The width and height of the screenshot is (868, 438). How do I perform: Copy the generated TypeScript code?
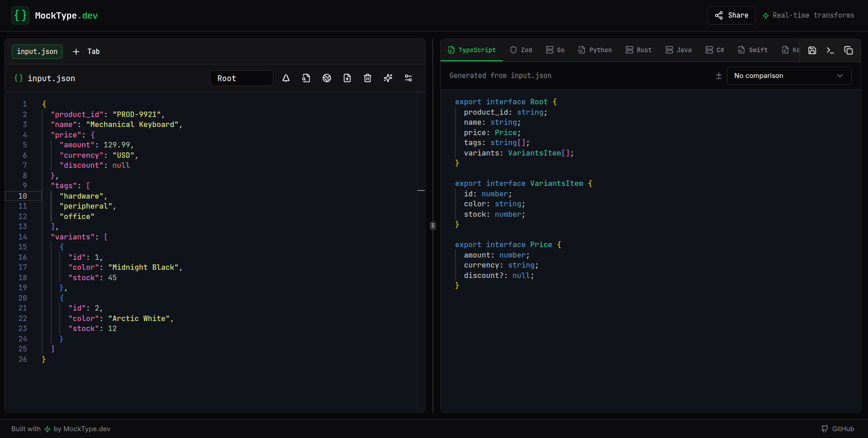(x=849, y=50)
